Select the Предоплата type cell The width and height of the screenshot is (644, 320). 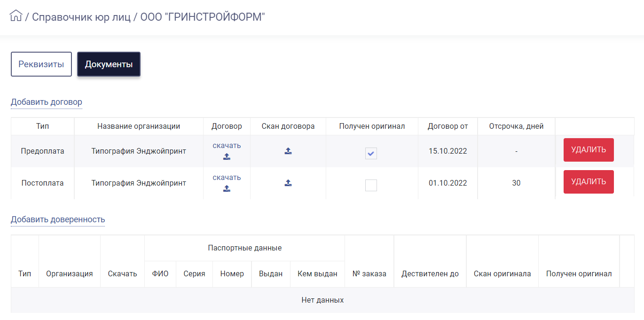43,151
